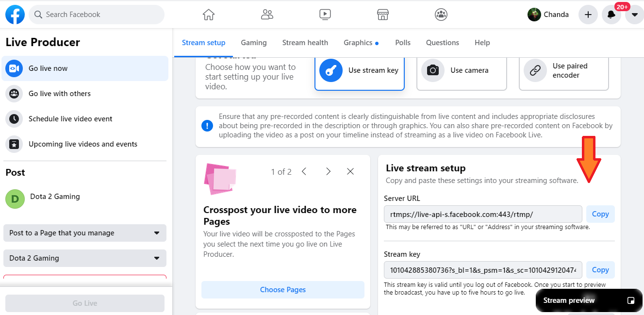Select Go live with others
Viewport: 644px width, 315px height.
click(x=85, y=94)
